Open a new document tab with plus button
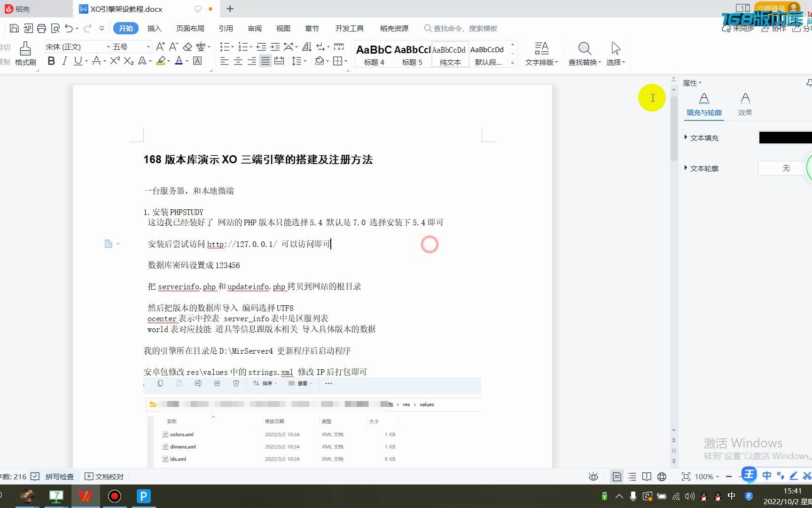The width and height of the screenshot is (812, 508). [x=230, y=8]
